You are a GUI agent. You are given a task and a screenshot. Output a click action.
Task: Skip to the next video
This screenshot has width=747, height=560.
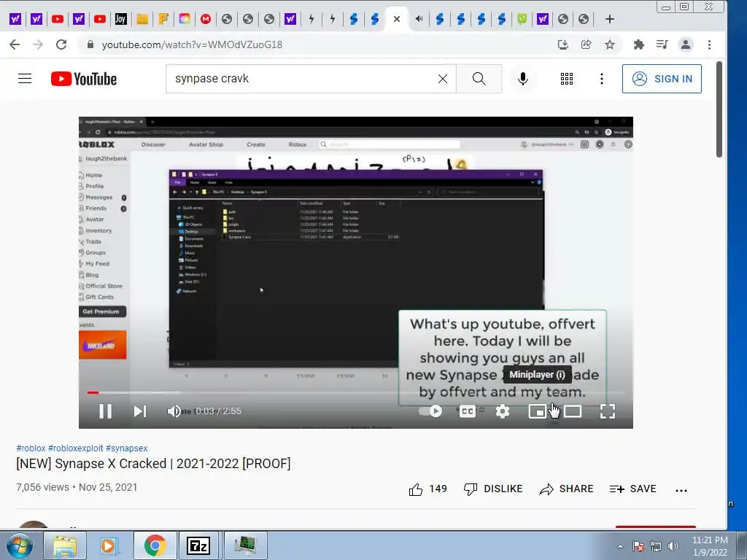tap(139, 411)
